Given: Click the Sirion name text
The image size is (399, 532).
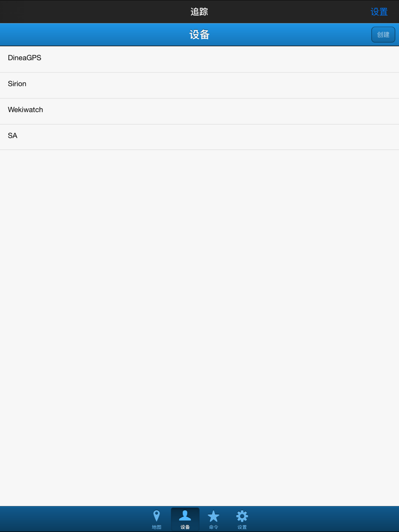Looking at the screenshot, I should point(17,84).
